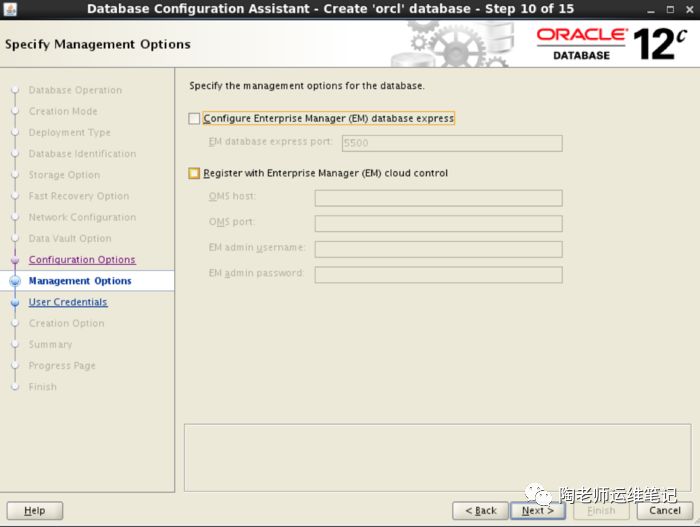This screenshot has width=700, height=527.
Task: Cancel the database creation wizard
Action: [x=665, y=510]
